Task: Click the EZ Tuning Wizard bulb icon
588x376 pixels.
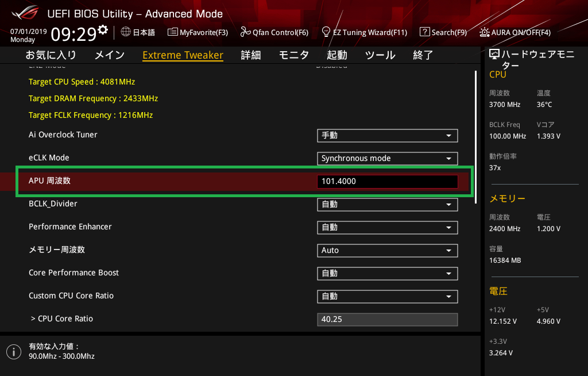Action: (x=326, y=32)
